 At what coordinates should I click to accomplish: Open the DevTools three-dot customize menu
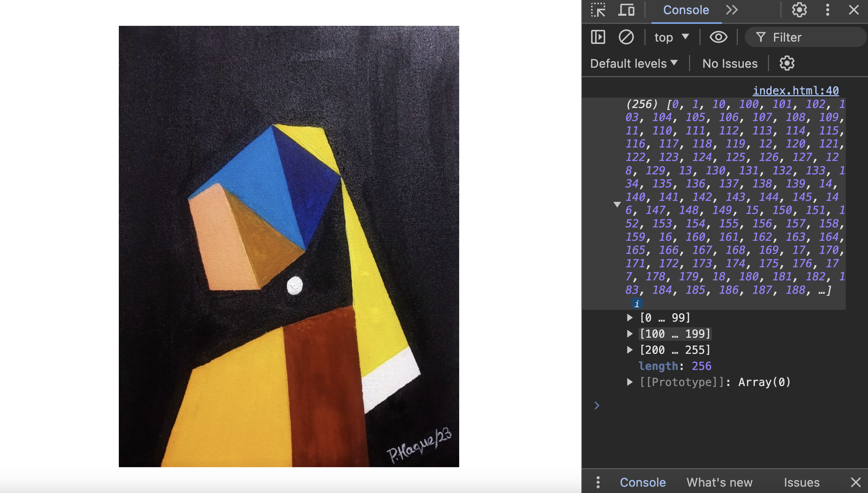pyautogui.click(x=827, y=10)
